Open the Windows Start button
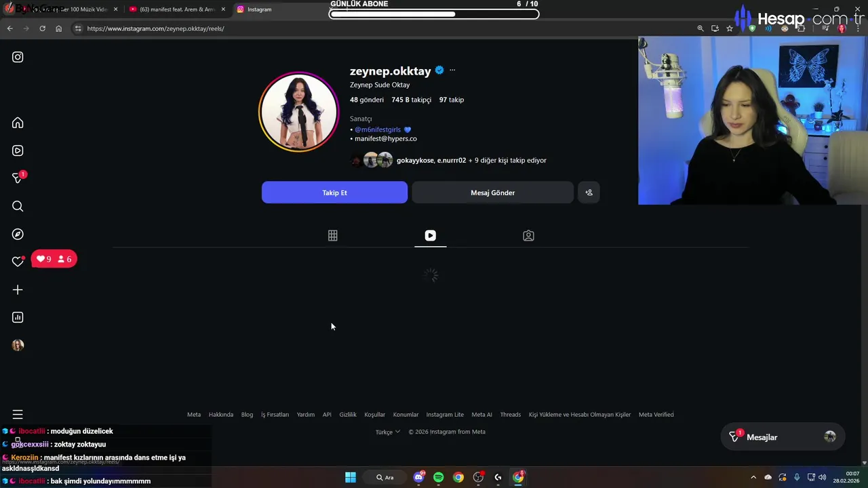The height and width of the screenshot is (488, 868). 351,477
